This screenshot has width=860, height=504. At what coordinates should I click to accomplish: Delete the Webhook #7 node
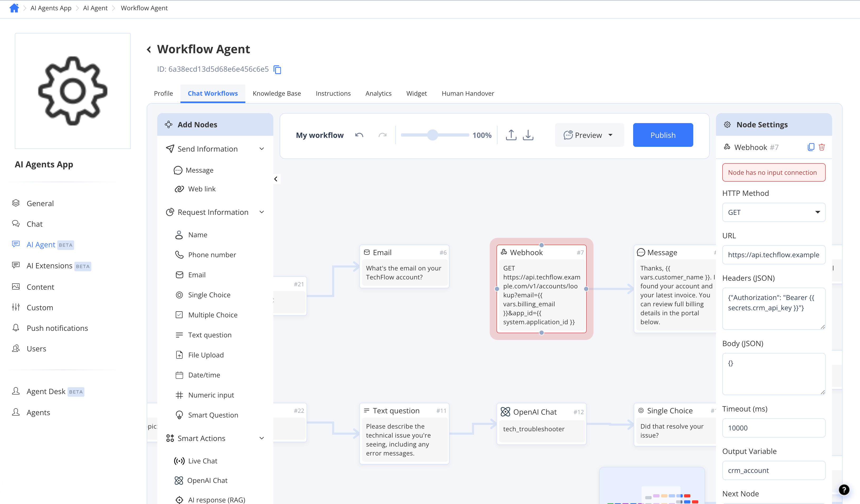pos(822,147)
